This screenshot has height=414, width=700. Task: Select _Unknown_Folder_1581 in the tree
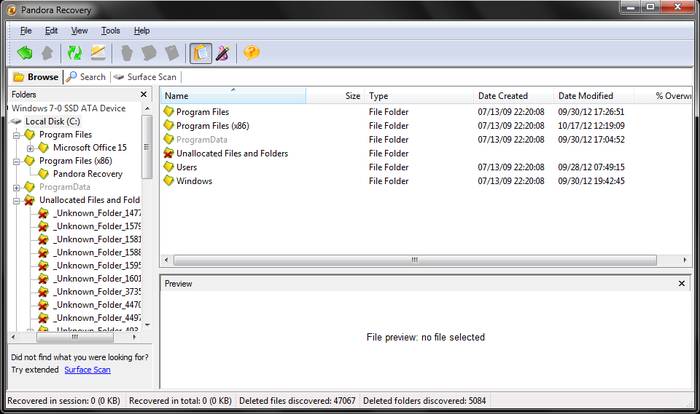97,239
